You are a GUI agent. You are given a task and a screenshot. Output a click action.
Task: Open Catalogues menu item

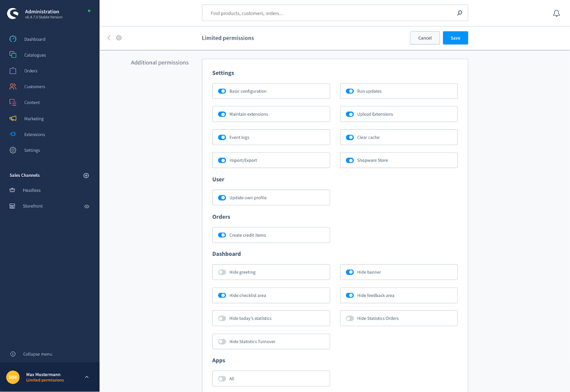pos(35,55)
